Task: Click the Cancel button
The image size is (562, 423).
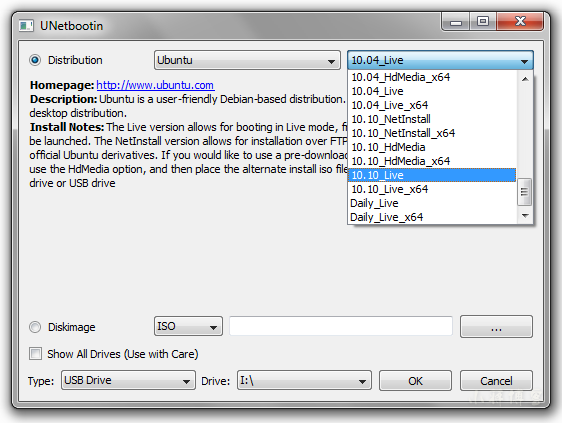Action: (x=496, y=381)
